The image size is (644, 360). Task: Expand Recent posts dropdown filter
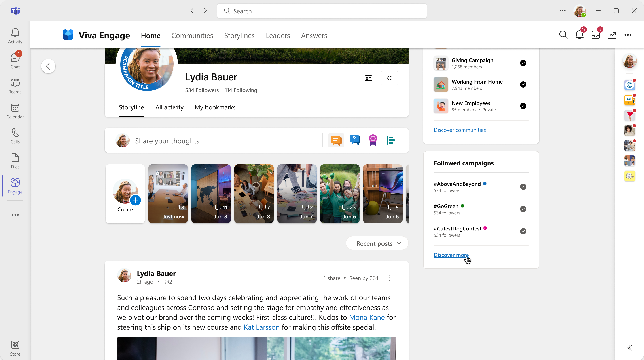(x=378, y=243)
